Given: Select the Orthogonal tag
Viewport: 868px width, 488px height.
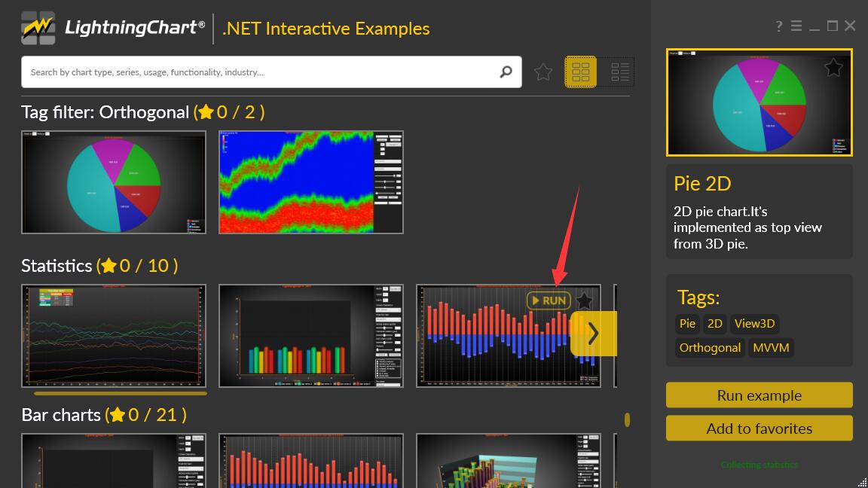Looking at the screenshot, I should [x=710, y=347].
